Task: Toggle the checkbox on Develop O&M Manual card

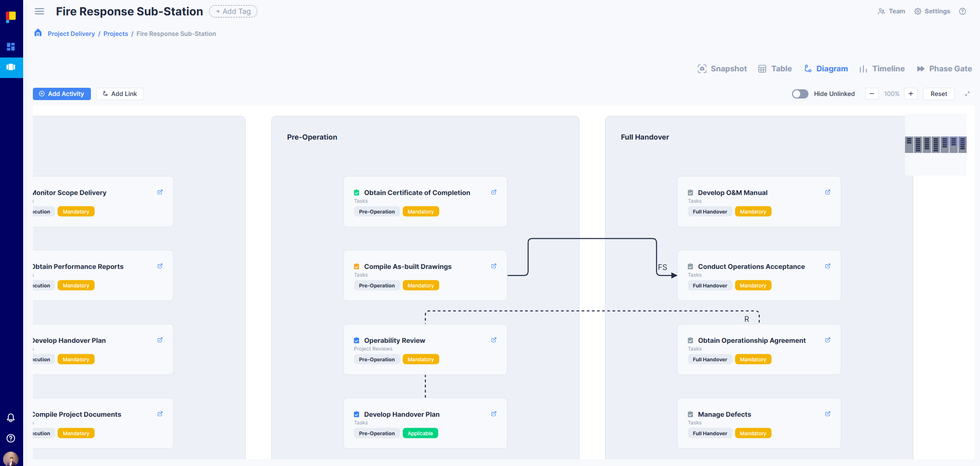Action: point(690,192)
